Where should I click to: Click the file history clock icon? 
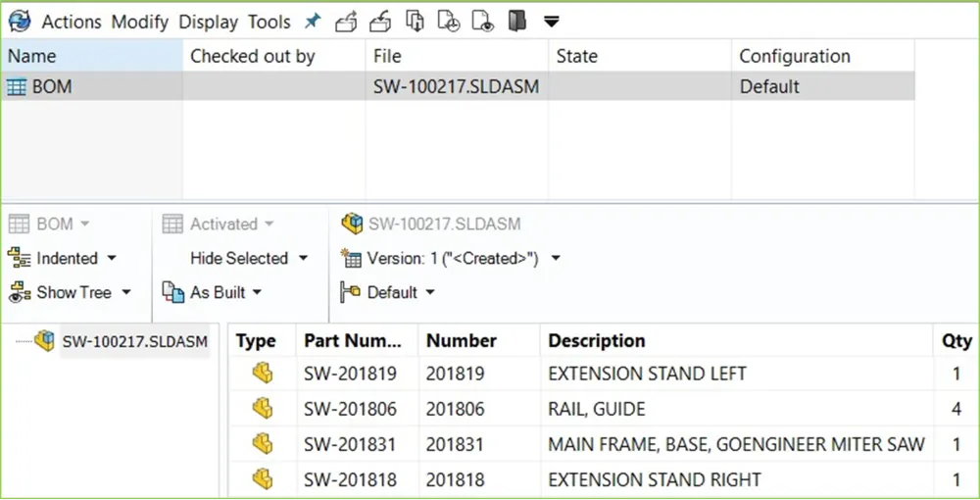click(x=448, y=21)
